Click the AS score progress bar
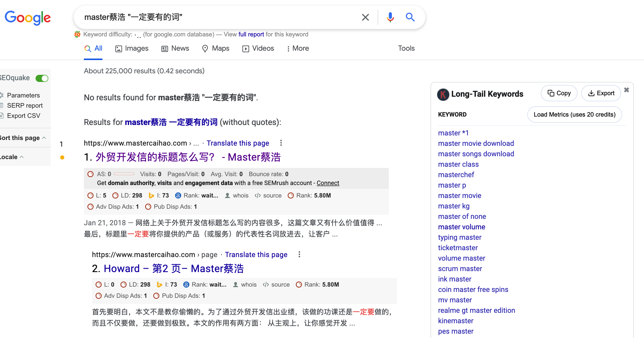The height and width of the screenshot is (338, 644). [124, 174]
